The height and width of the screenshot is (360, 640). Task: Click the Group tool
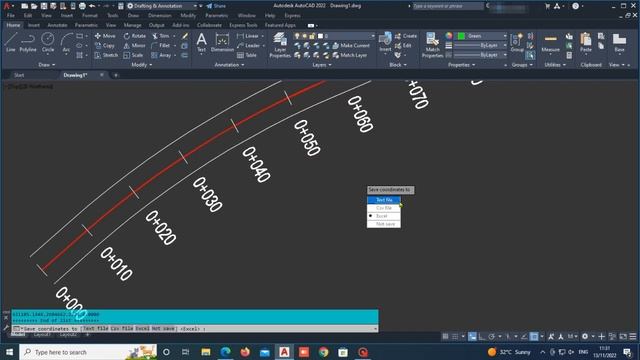(x=517, y=42)
